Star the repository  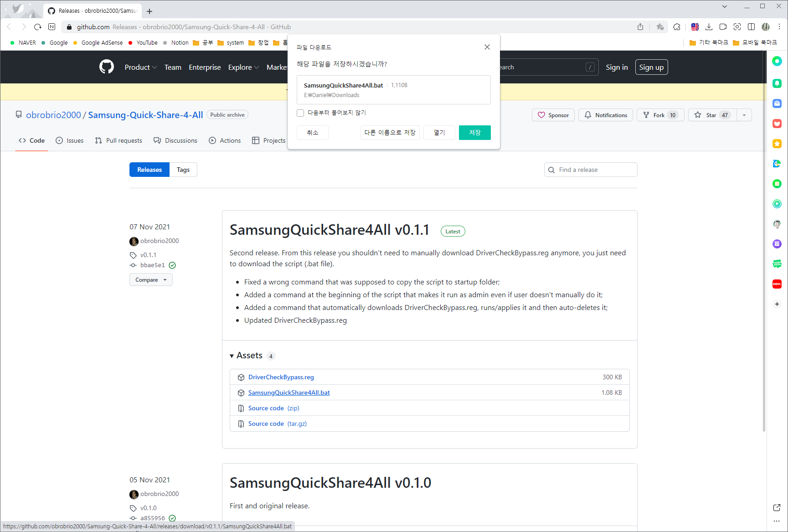pos(712,115)
